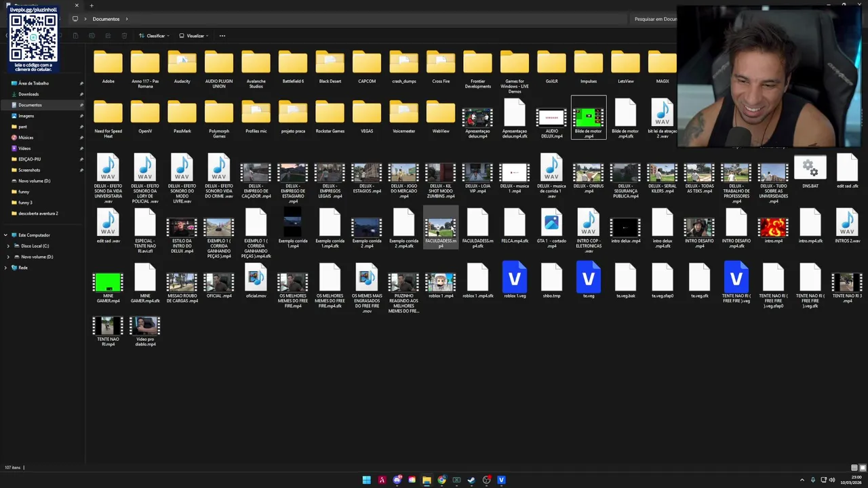Expand Novo volume (D:) under Este Computador
868x488 pixels.
pyautogui.click(x=8, y=257)
